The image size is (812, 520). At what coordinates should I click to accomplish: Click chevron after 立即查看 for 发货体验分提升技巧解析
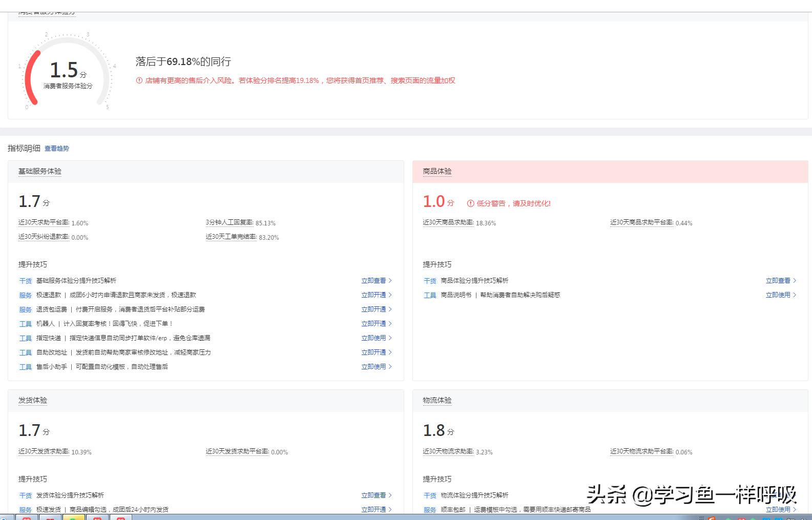click(390, 495)
